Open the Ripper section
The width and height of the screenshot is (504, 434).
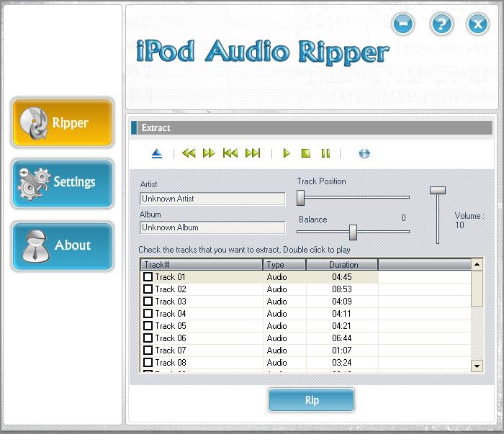tap(63, 123)
